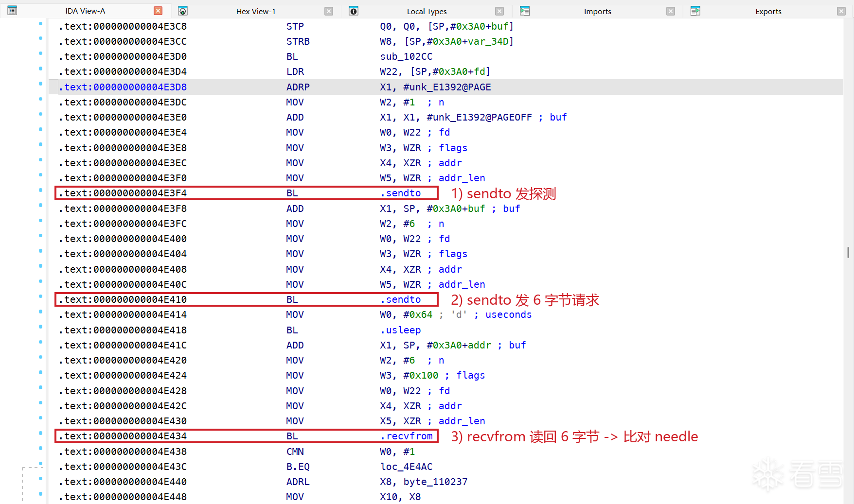This screenshot has height=504, width=854.
Task: Switch to the IDA View-A tab
Action: coord(85,11)
